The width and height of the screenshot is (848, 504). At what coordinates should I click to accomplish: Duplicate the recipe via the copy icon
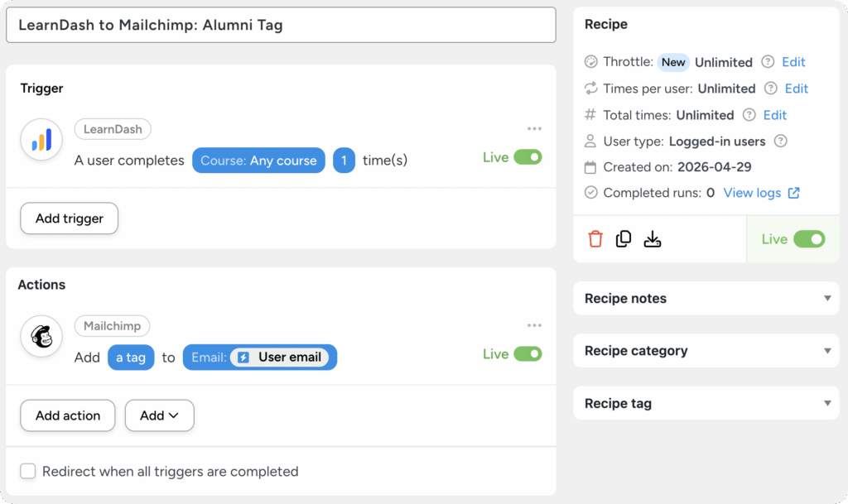624,238
